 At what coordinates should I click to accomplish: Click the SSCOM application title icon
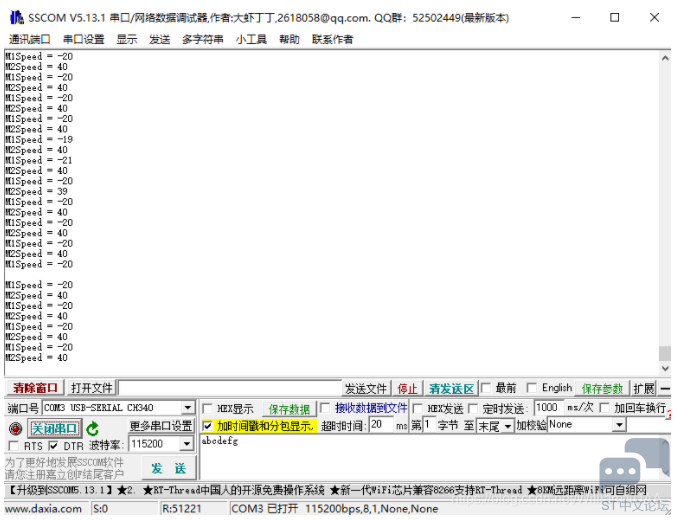16,18
